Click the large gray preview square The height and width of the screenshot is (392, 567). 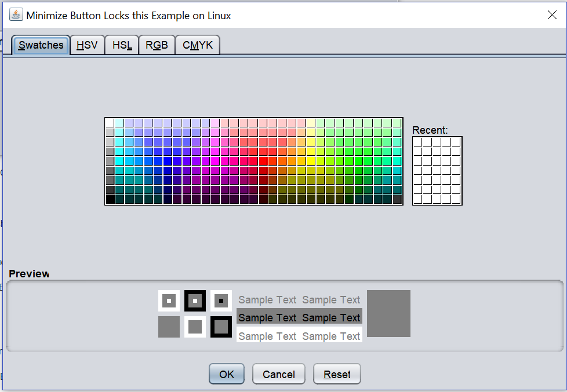coord(388,313)
